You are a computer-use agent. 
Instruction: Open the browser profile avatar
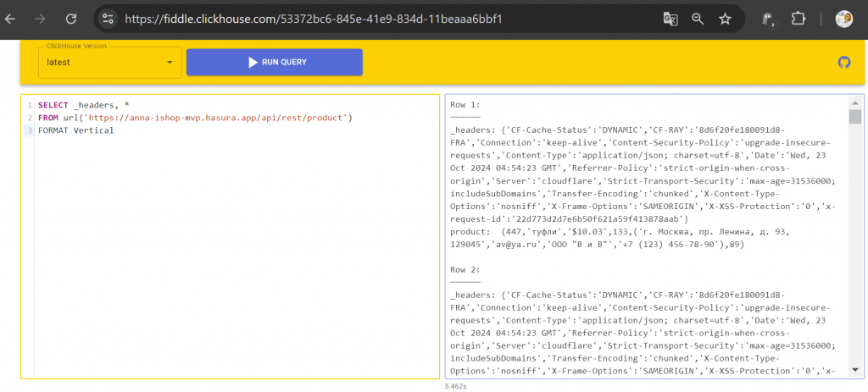(843, 18)
